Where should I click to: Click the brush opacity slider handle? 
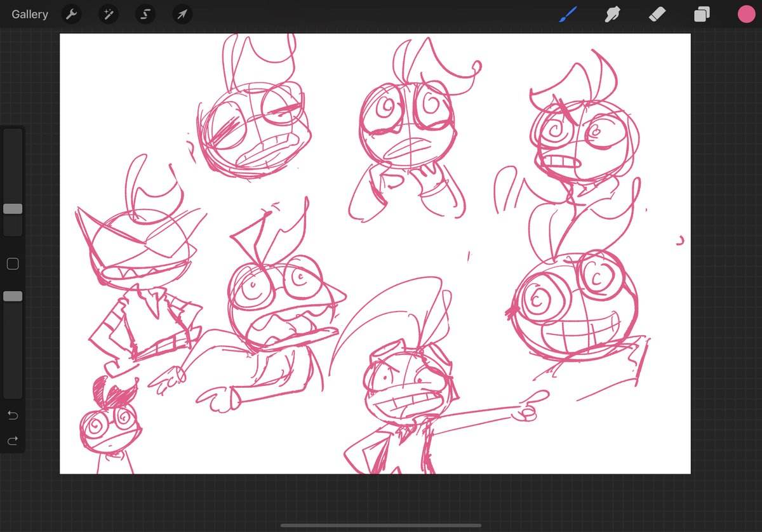pyautogui.click(x=13, y=296)
